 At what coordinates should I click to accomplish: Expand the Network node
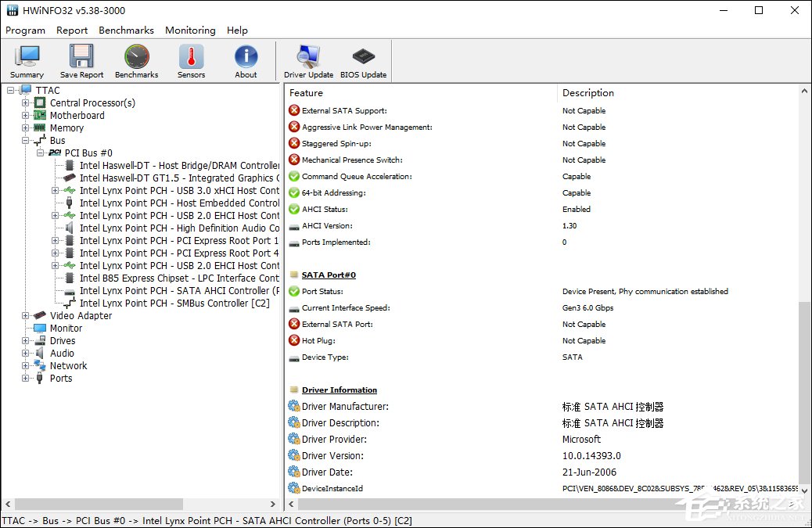[24, 365]
